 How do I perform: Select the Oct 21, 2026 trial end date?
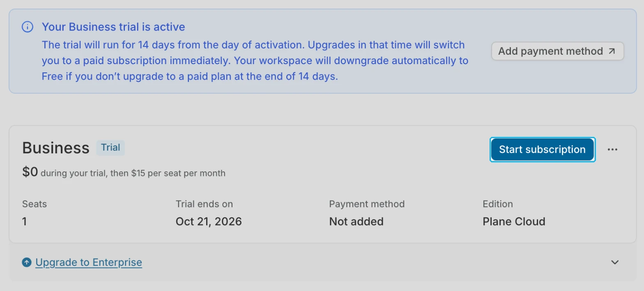click(x=209, y=222)
